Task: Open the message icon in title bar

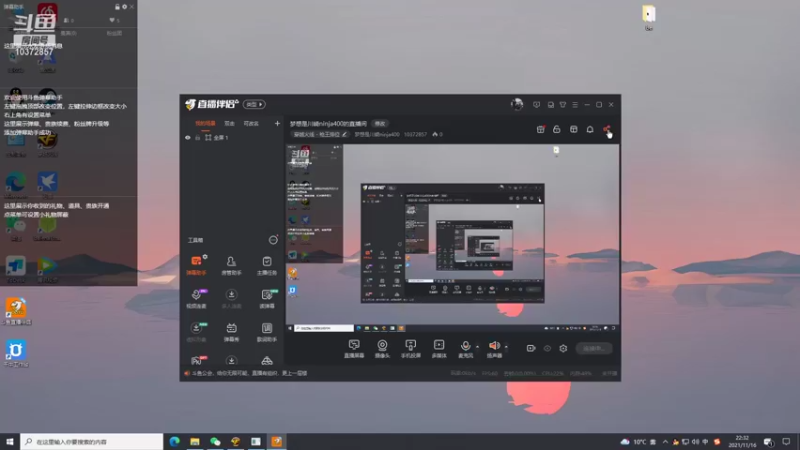Action: tap(536, 105)
